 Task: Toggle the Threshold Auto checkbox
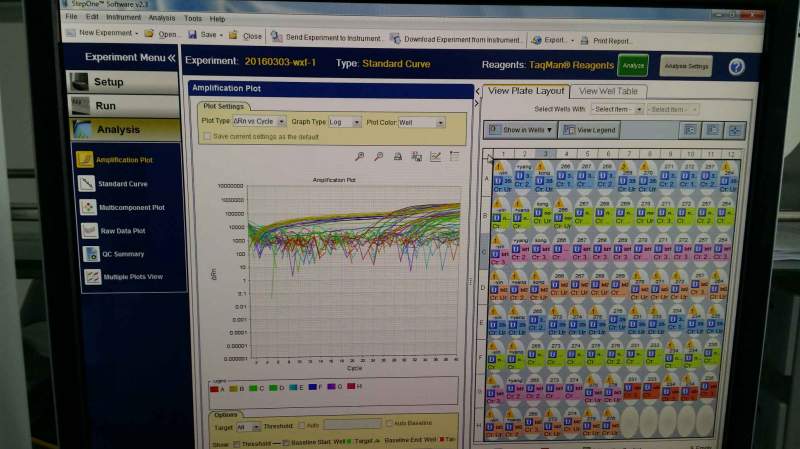[302, 426]
